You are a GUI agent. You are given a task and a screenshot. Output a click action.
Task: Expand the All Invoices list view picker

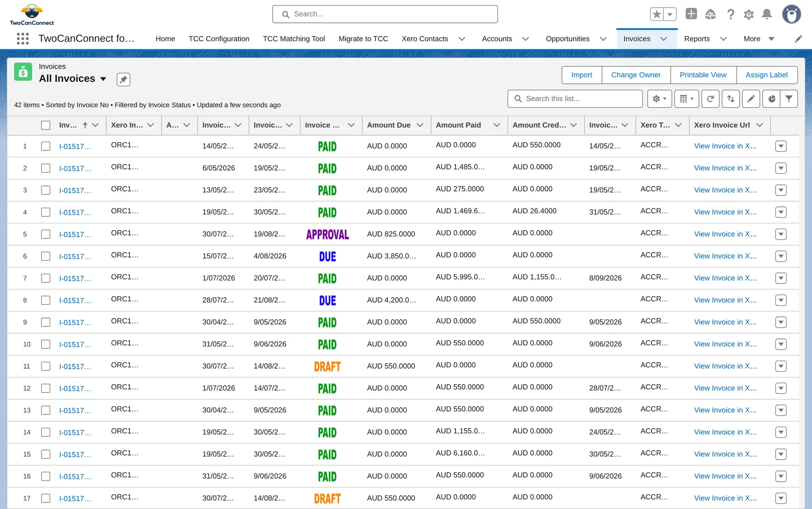tap(103, 79)
